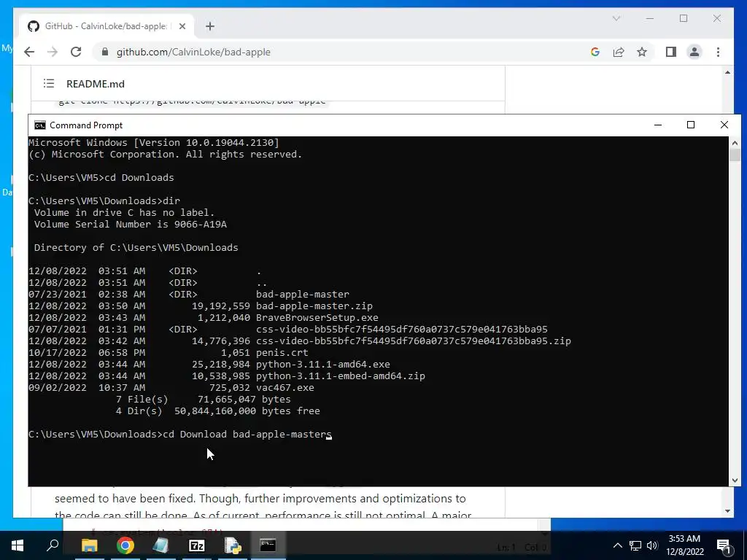Click Chrome page scrollbar down arrow

727,511
